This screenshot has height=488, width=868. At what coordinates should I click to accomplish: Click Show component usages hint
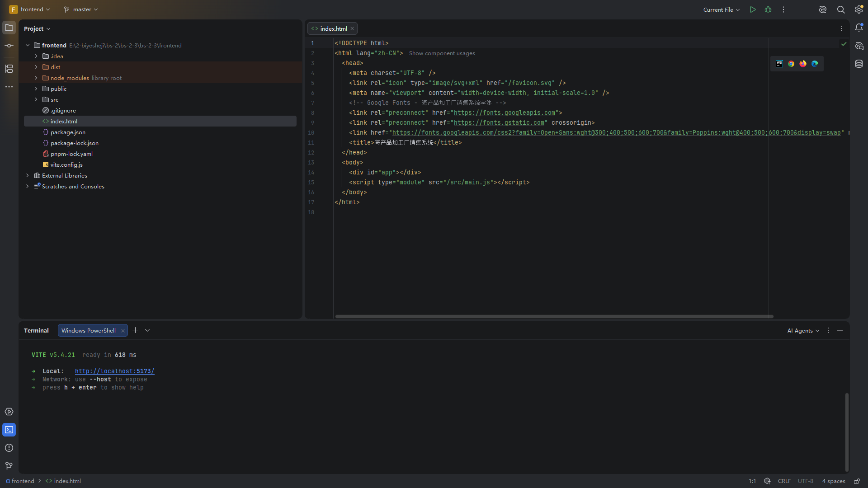[442, 53]
